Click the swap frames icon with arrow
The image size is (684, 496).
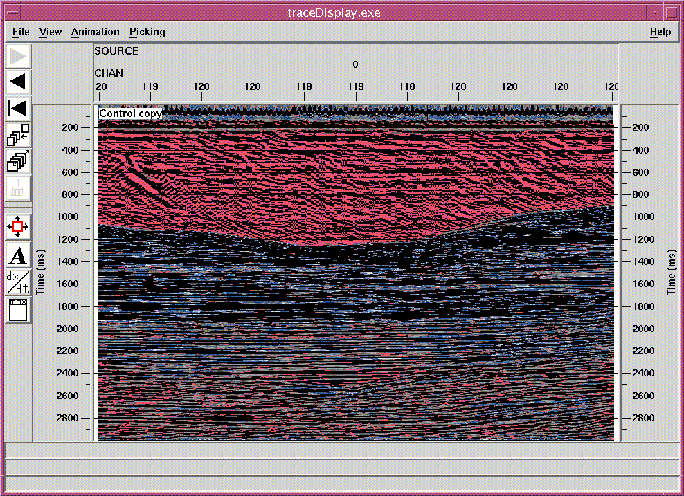pos(18,135)
